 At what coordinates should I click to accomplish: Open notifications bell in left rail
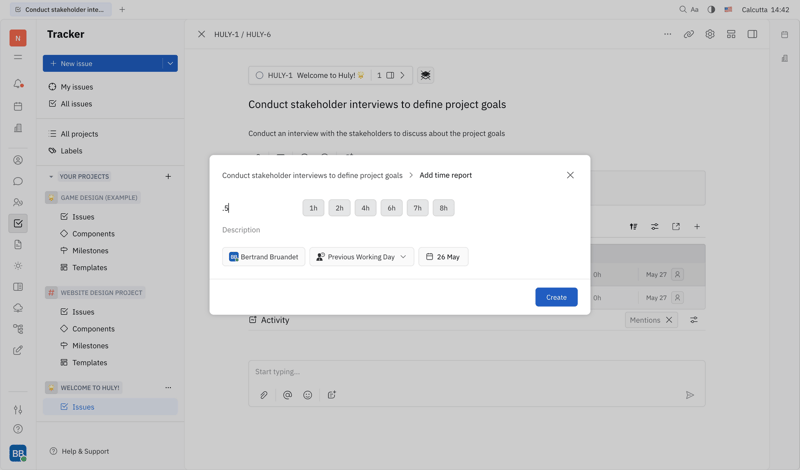coord(18,84)
